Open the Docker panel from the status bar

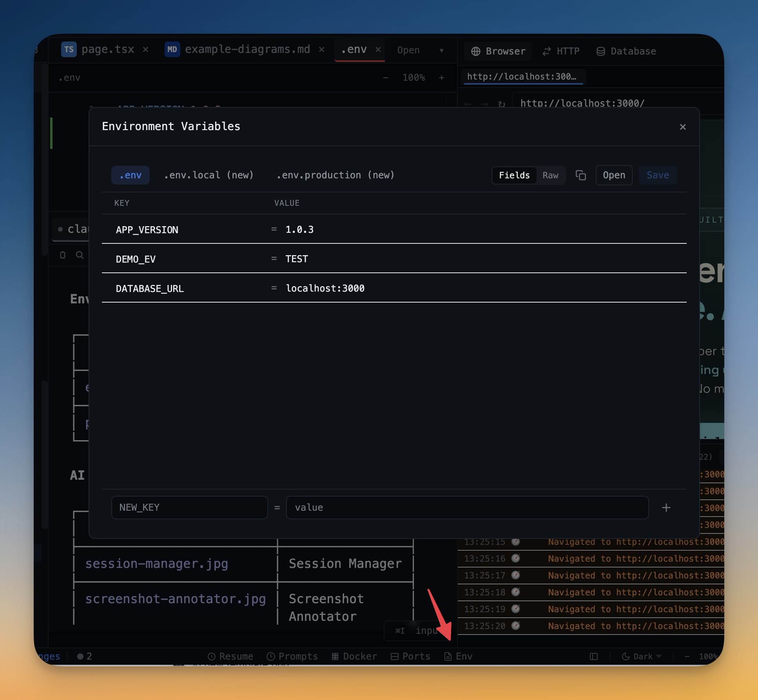354,656
